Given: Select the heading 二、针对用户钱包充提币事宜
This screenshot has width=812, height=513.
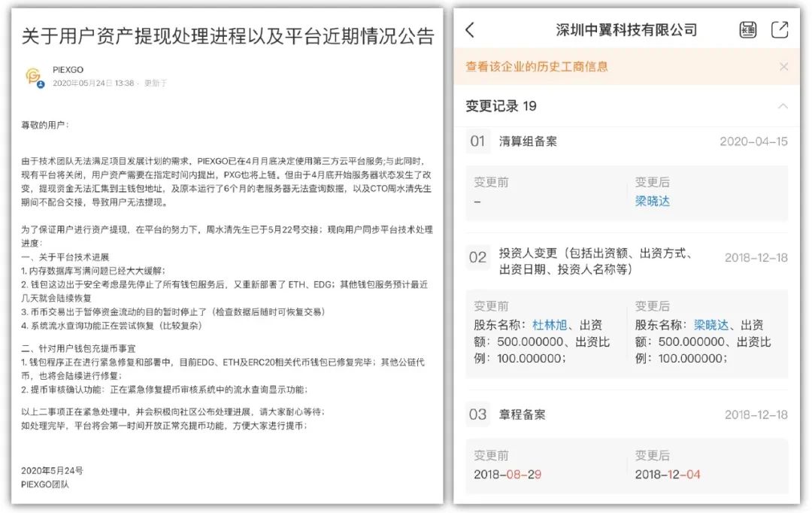Looking at the screenshot, I should 78,348.
